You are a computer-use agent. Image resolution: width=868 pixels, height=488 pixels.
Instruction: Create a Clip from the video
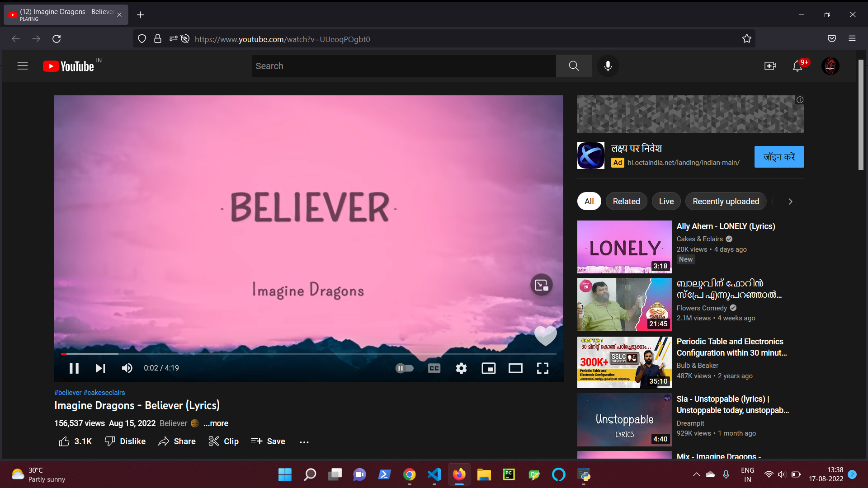tap(223, 441)
